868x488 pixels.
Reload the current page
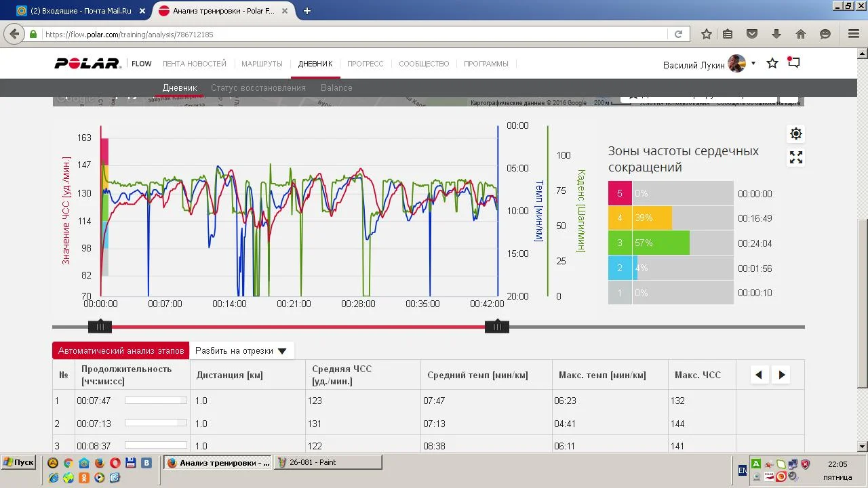(x=678, y=34)
